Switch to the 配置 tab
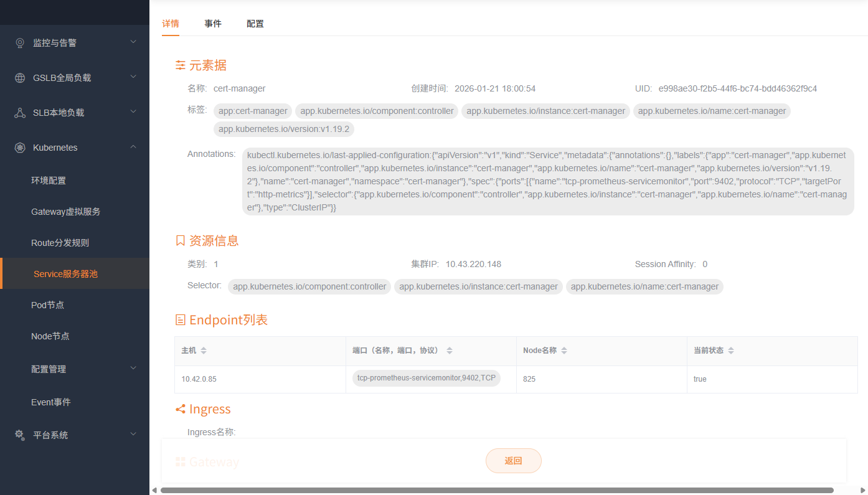This screenshot has width=868, height=495. coord(255,24)
